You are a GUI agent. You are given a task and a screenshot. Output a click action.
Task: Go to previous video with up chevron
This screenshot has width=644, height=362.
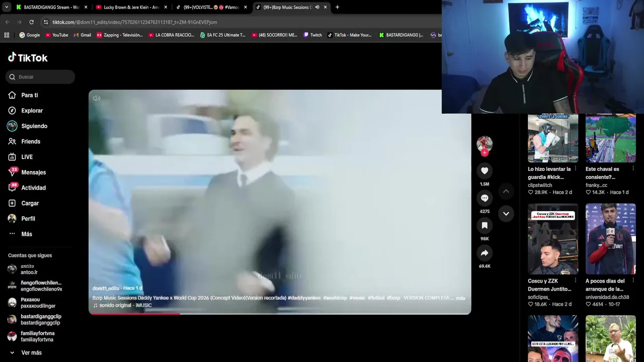(x=506, y=191)
